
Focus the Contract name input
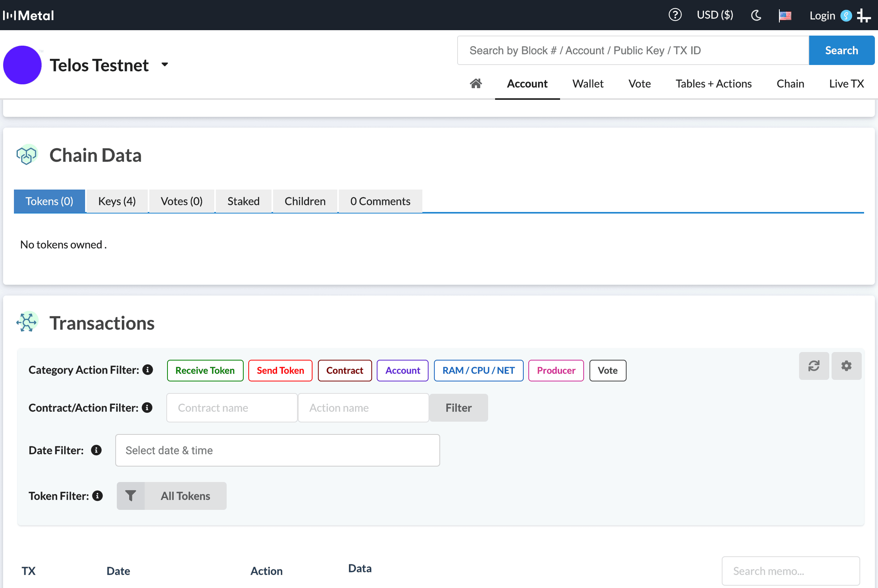point(232,408)
